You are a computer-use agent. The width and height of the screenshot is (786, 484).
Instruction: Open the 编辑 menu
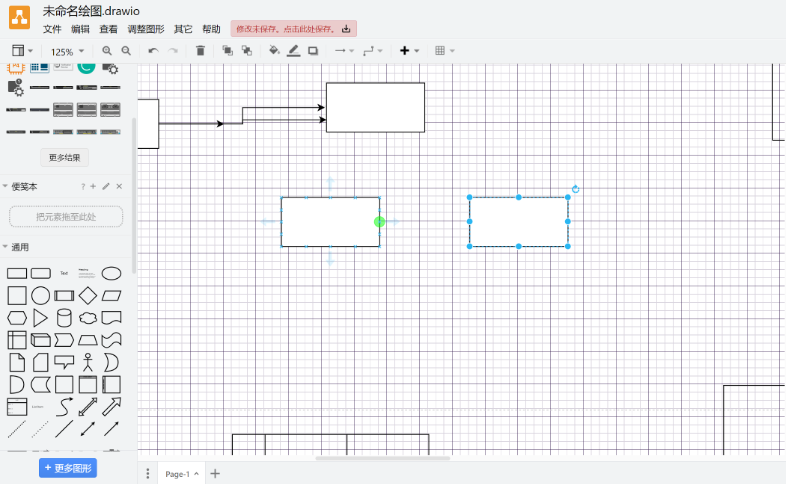[80, 29]
